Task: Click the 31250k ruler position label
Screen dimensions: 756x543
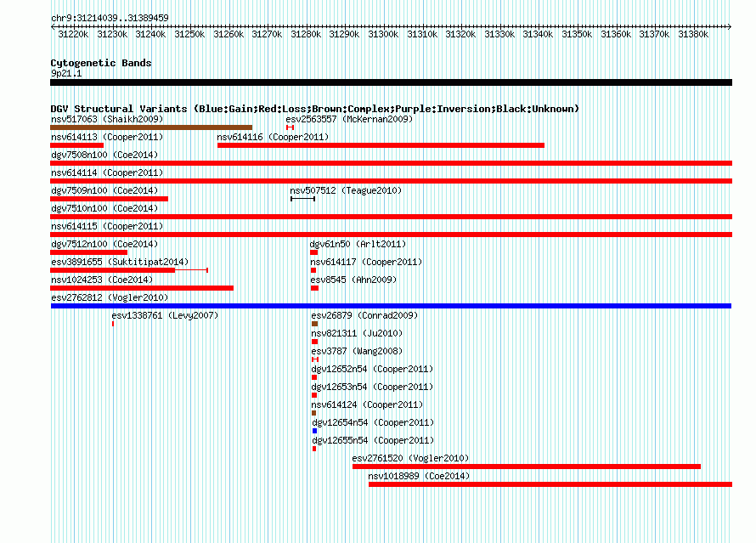Action: pos(189,34)
